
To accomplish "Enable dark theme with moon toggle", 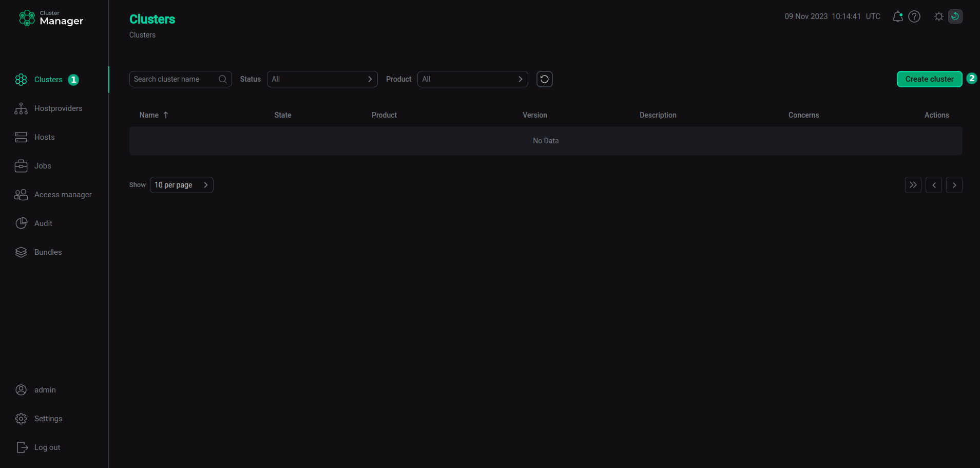I will tap(954, 16).
